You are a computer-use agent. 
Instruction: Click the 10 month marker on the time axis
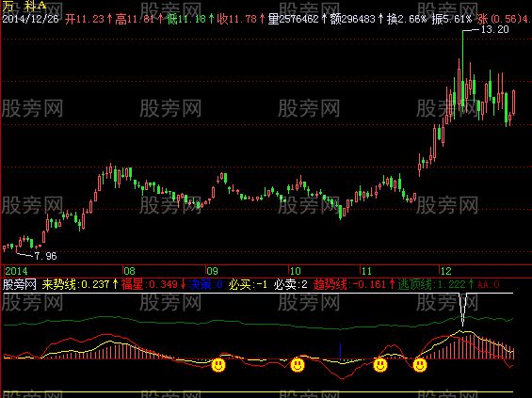point(295,271)
